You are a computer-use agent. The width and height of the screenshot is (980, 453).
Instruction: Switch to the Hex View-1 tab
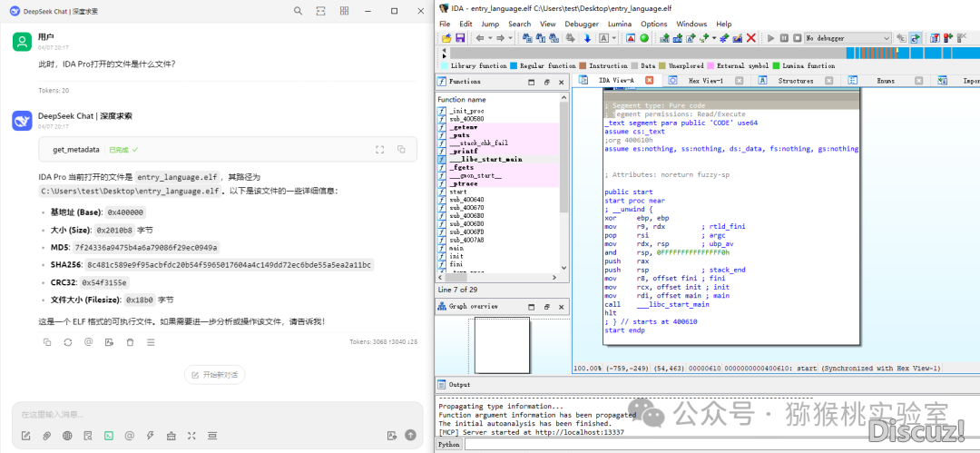[x=705, y=81]
